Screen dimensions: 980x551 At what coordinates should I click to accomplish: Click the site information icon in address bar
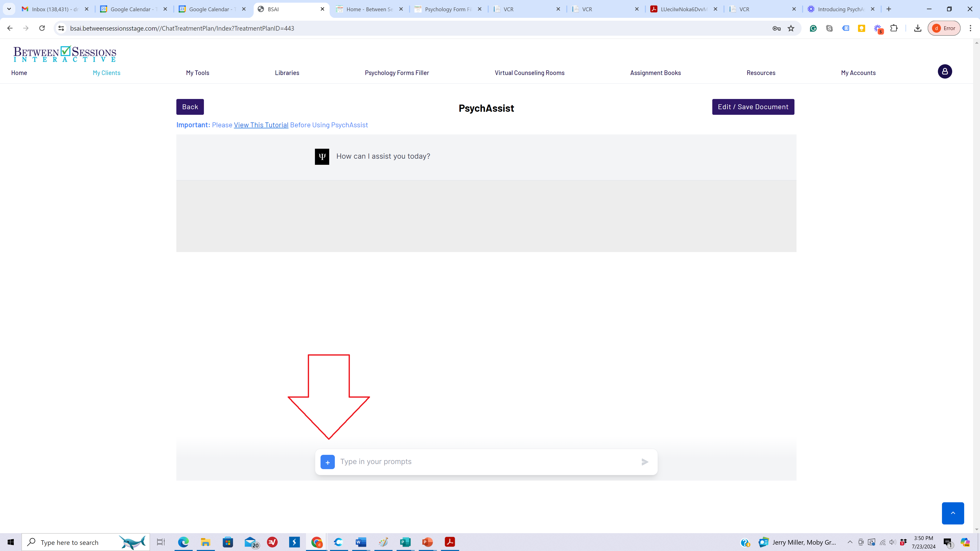tap(61, 28)
